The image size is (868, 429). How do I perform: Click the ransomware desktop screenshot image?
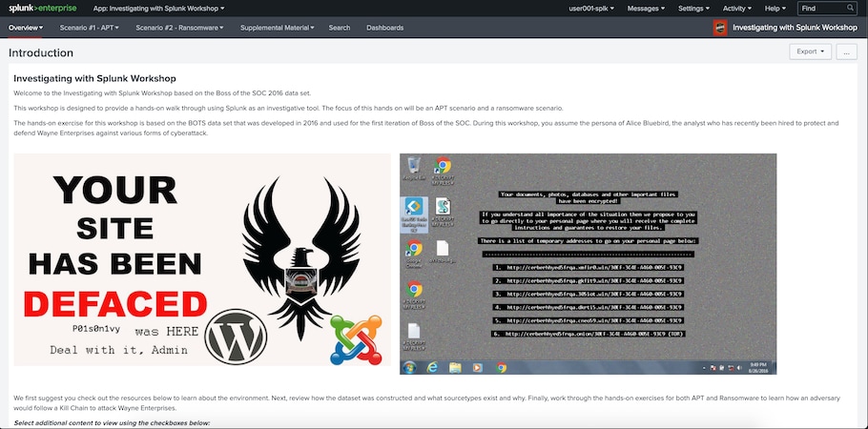588,264
